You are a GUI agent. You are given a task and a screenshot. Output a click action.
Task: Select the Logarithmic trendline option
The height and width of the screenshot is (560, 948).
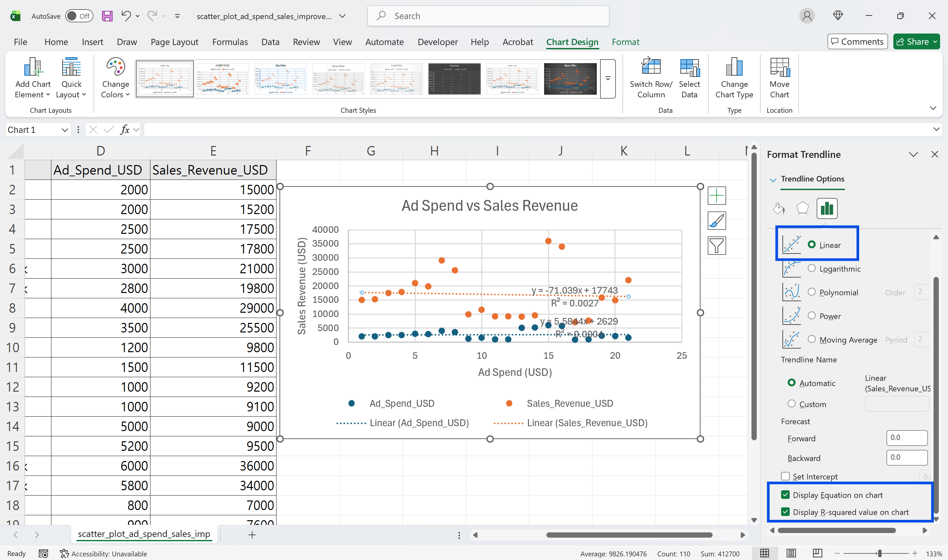812,268
